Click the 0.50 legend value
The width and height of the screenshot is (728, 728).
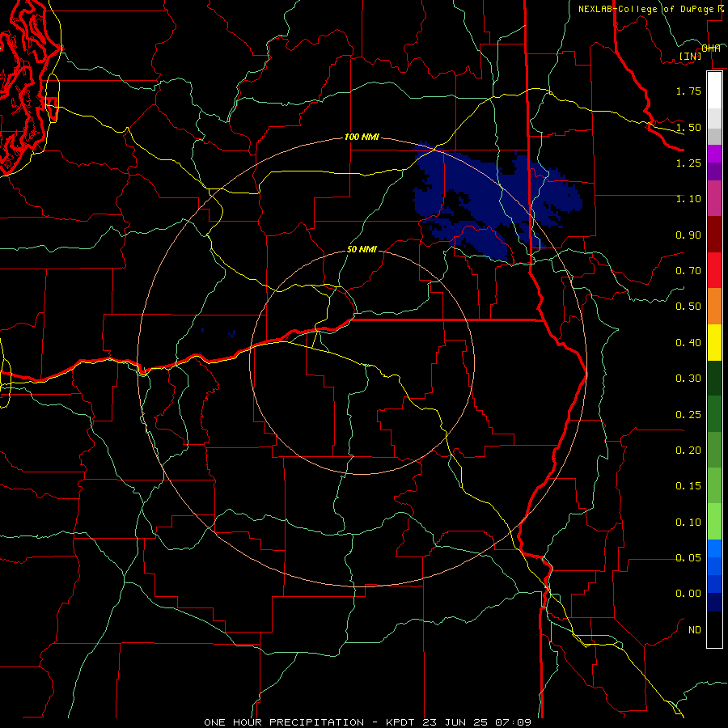point(688,307)
